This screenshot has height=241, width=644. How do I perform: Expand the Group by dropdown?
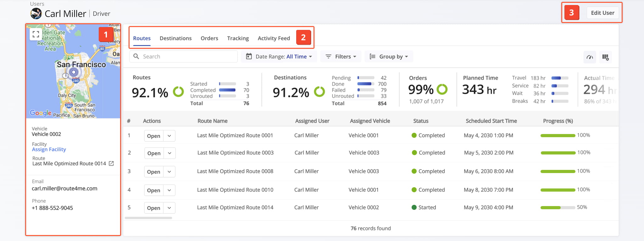pyautogui.click(x=389, y=57)
